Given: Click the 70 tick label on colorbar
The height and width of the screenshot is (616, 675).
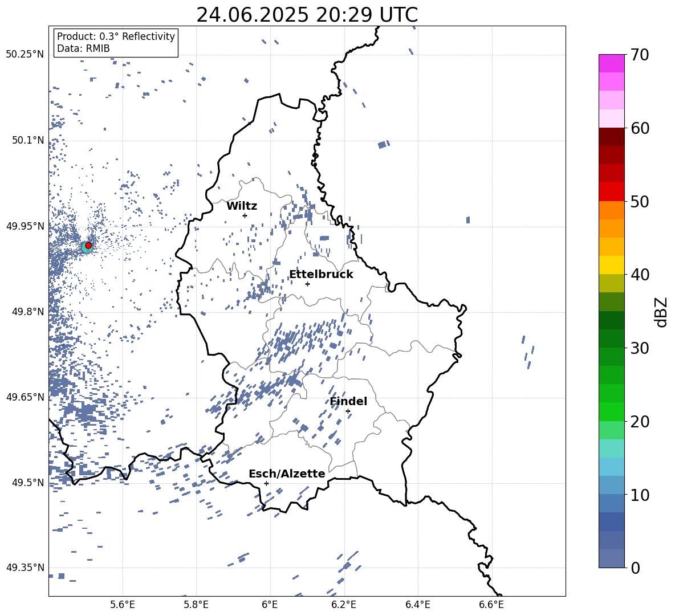Looking at the screenshot, I should (639, 55).
